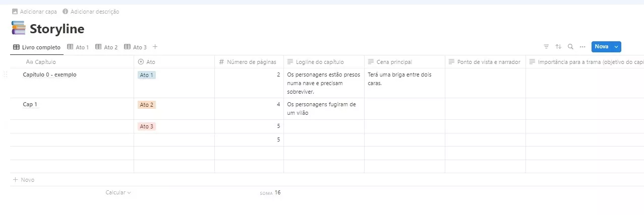
Task: Click the sort arrows icon
Action: [558, 47]
